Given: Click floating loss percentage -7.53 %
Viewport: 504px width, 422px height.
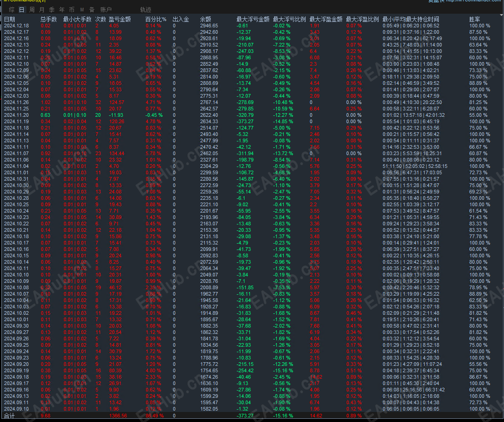Looking at the screenshot, I should [281, 287].
